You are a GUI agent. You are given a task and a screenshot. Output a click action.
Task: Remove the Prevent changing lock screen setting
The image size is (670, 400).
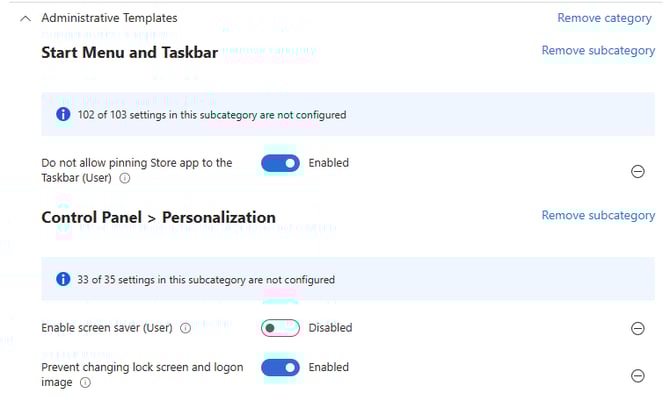pyautogui.click(x=637, y=375)
